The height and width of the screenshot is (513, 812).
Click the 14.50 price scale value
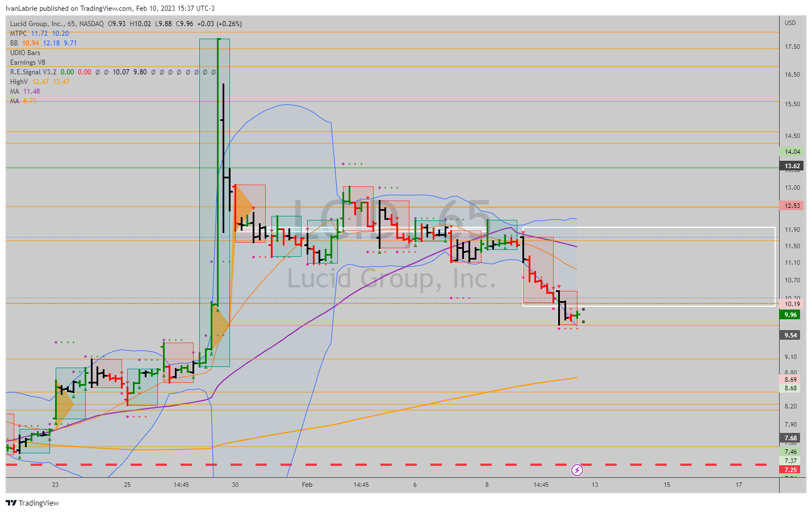[x=792, y=136]
